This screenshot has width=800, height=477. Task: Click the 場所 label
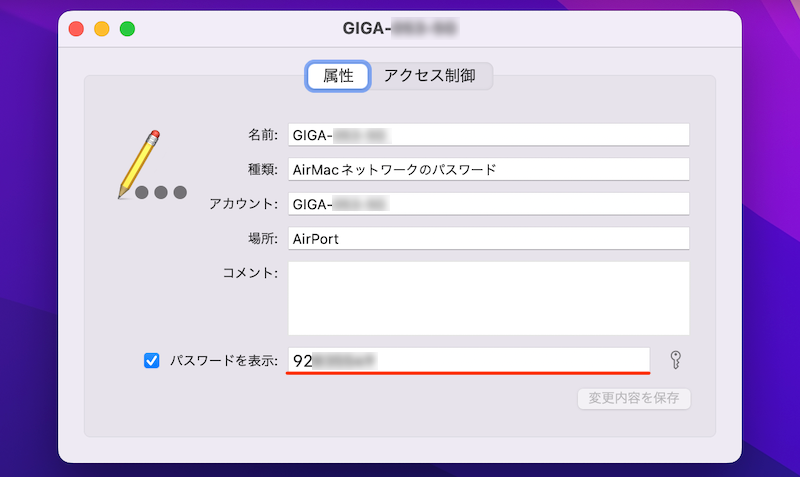(x=260, y=239)
